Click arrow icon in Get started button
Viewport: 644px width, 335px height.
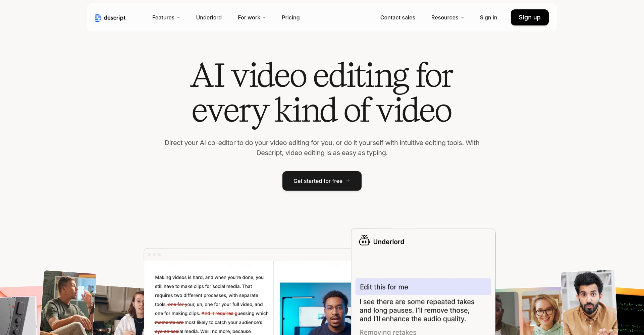click(348, 181)
